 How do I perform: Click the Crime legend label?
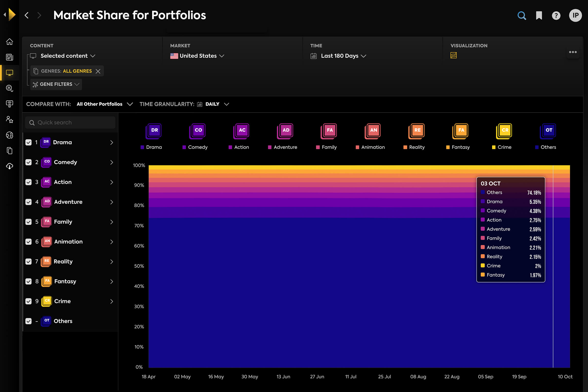click(x=504, y=147)
